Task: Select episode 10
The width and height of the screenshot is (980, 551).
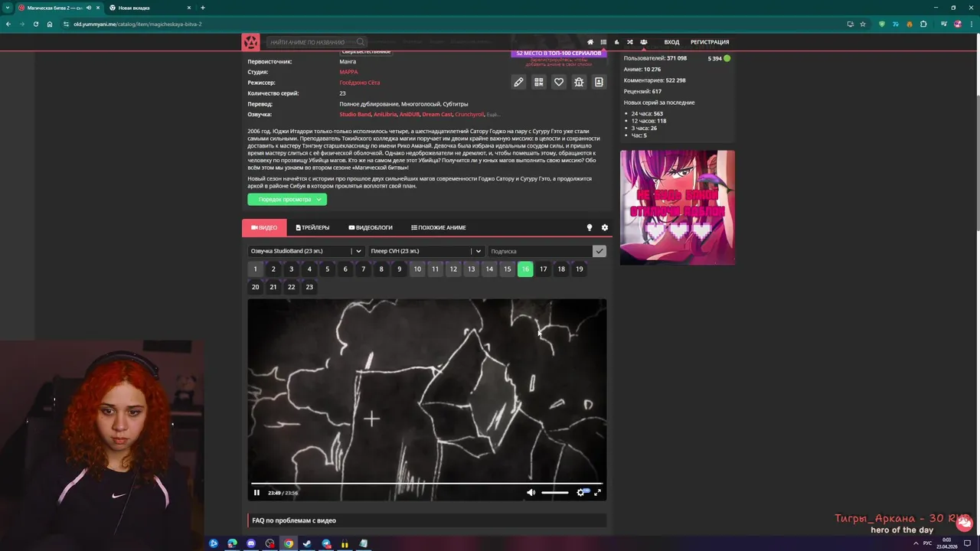Action: (417, 269)
